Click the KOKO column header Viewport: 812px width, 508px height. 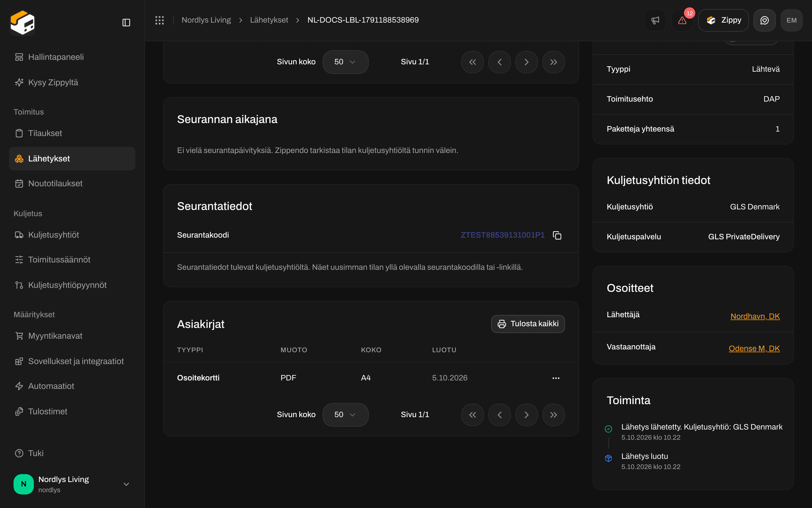pyautogui.click(x=371, y=350)
